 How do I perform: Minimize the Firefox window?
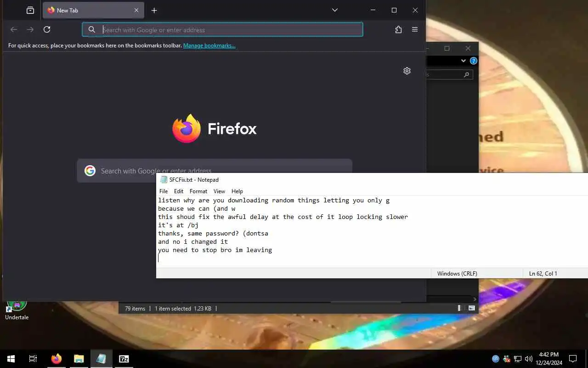click(x=373, y=10)
